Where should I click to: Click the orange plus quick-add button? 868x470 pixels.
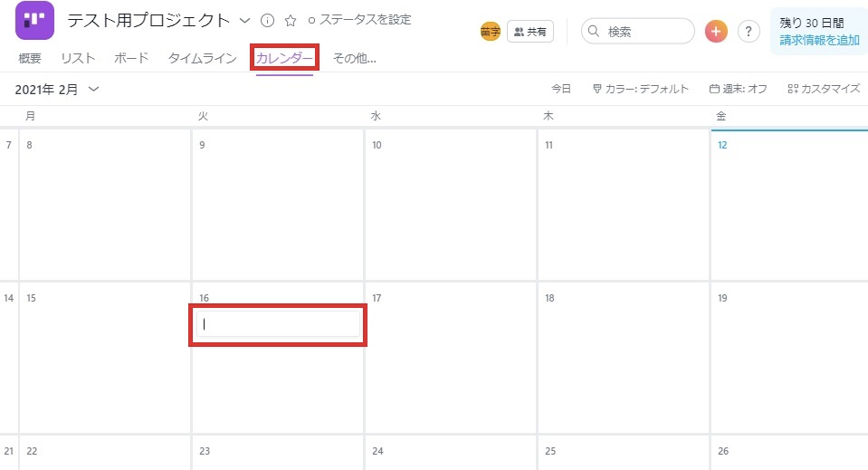click(x=716, y=32)
